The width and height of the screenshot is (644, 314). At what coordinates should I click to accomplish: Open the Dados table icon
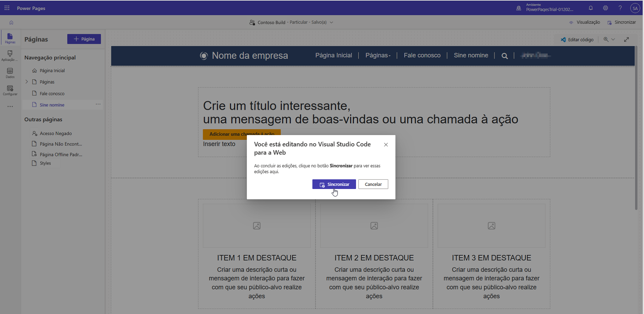pos(10,73)
